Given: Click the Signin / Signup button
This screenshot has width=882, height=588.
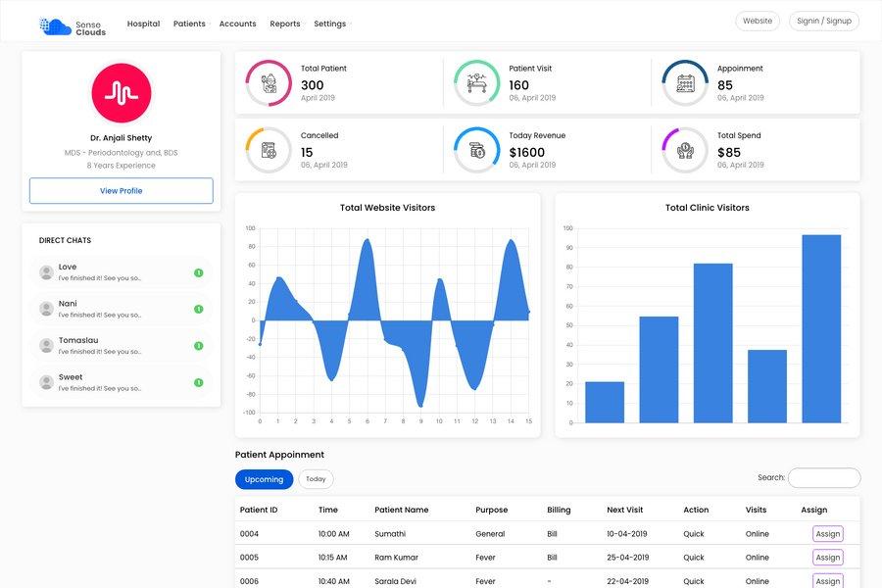Looking at the screenshot, I should (824, 21).
